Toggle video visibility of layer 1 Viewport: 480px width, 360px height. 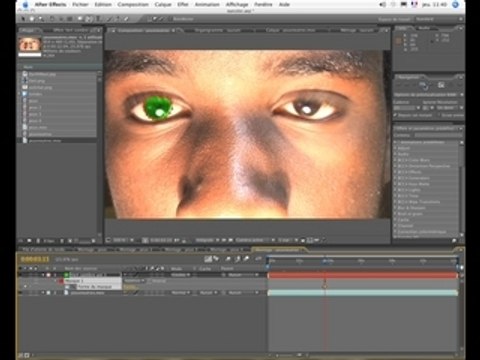tap(21, 275)
